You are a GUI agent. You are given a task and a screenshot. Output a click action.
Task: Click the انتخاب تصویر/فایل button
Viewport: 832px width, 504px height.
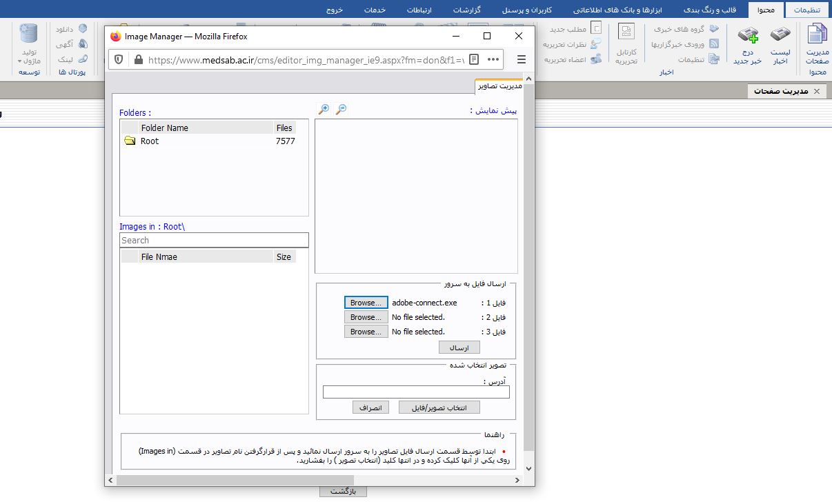click(x=439, y=407)
